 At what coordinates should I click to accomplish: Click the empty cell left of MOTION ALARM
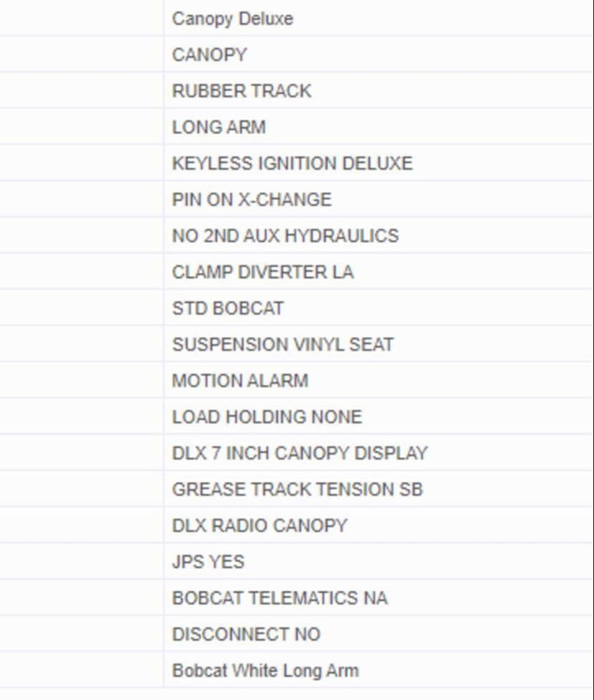click(x=81, y=381)
